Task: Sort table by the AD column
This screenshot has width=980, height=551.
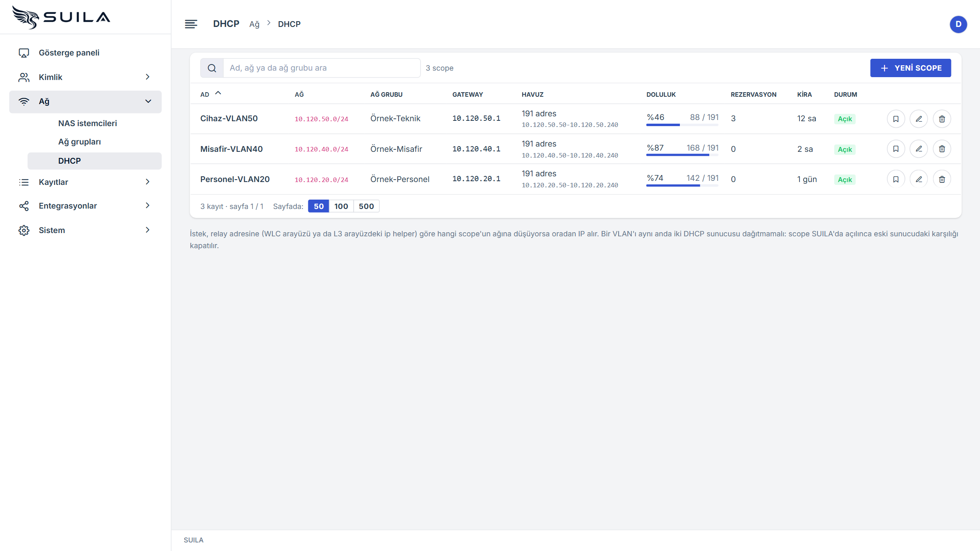Action: 210,94
